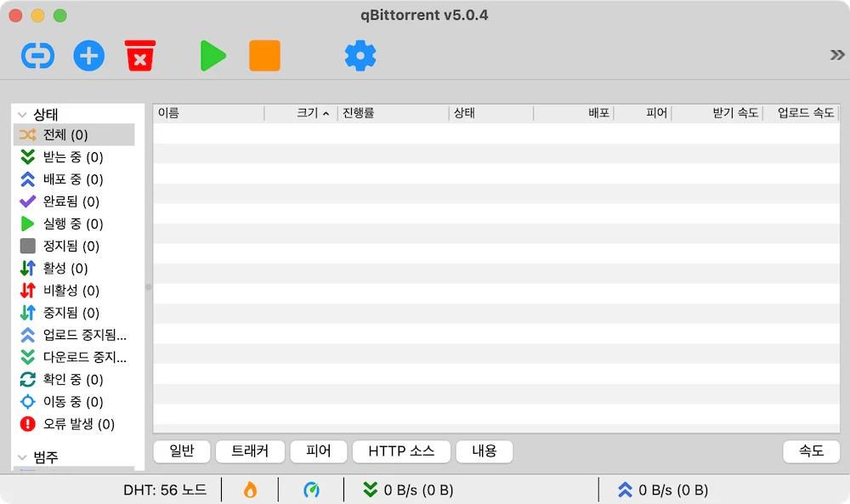This screenshot has height=504, width=850.
Task: Select the 다운로드 중지 filter
Action: [74, 357]
